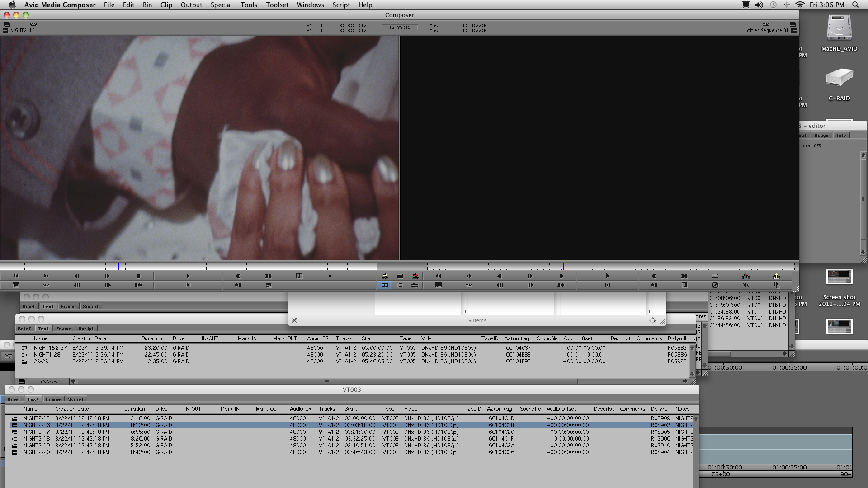Image resolution: width=868 pixels, height=488 pixels.
Task: Play the source monitor clip
Action: 188,276
